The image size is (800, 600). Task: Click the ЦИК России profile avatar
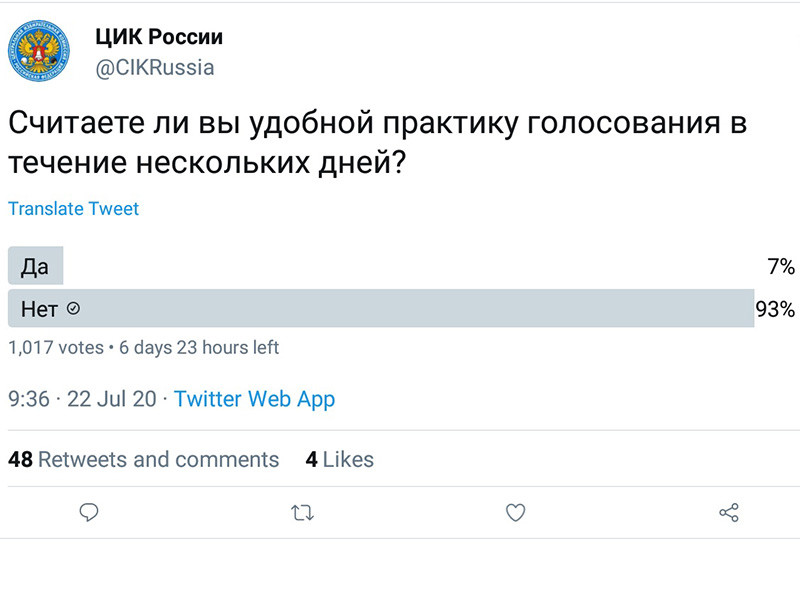tap(40, 53)
